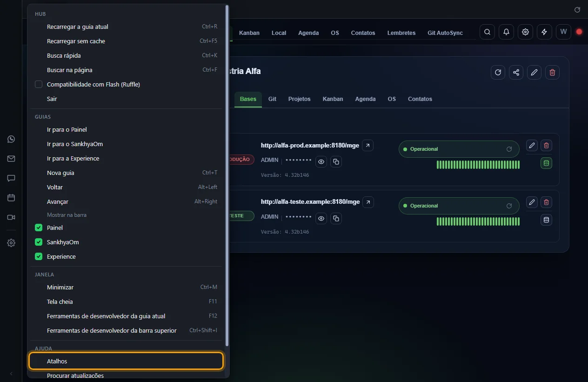This screenshot has width=588, height=382.
Task: Open Lembretes in top navigation
Action: [x=401, y=33]
